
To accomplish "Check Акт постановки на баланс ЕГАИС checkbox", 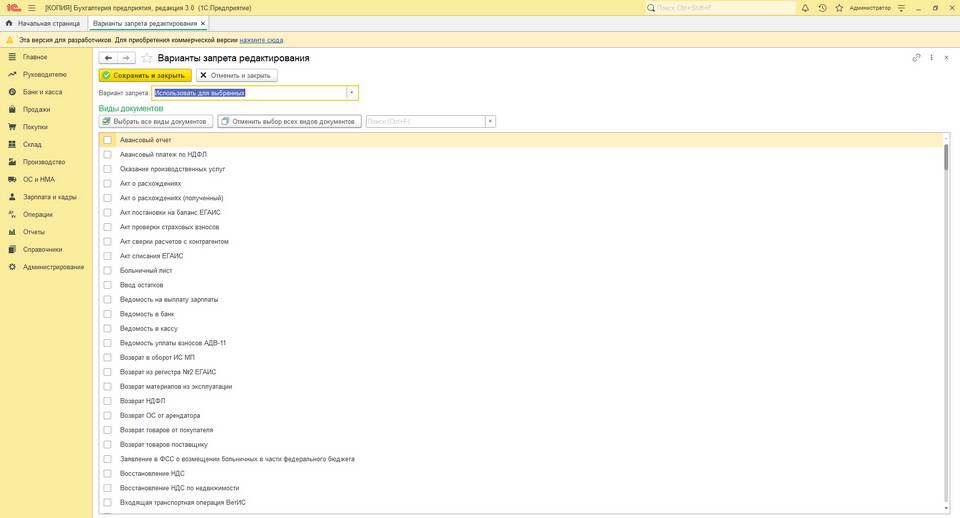I will pos(108,212).
